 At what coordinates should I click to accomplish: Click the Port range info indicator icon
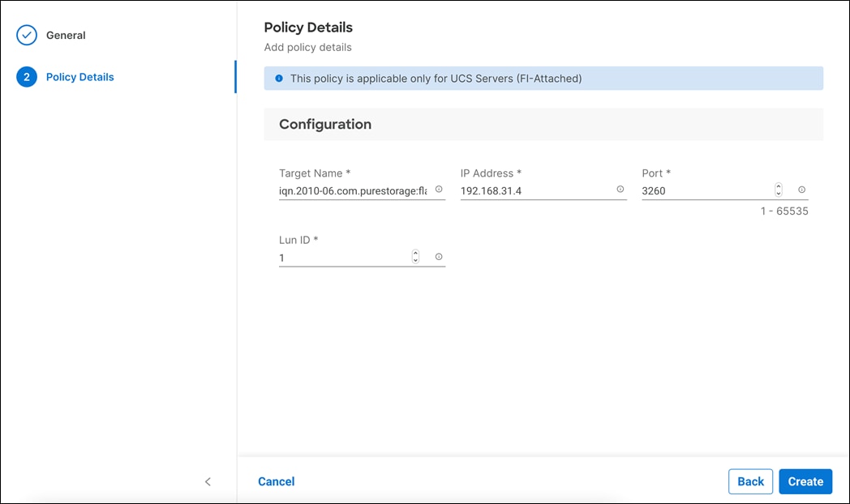(x=801, y=190)
